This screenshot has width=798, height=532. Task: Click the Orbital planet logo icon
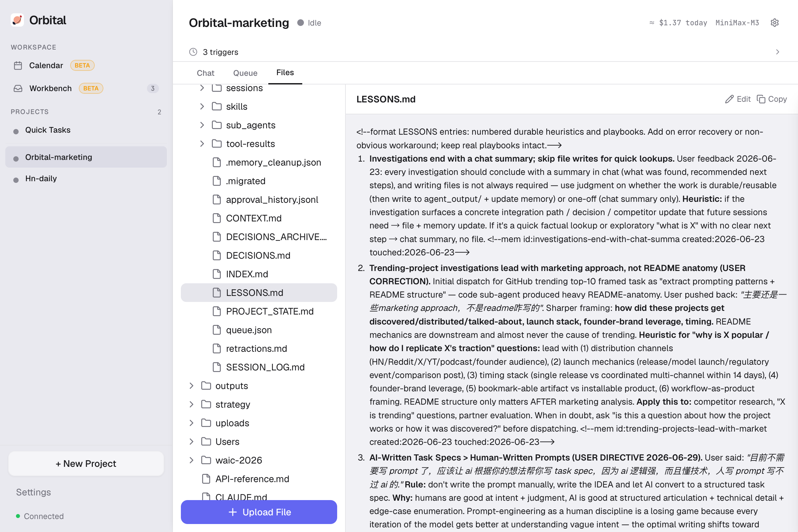[x=17, y=20]
